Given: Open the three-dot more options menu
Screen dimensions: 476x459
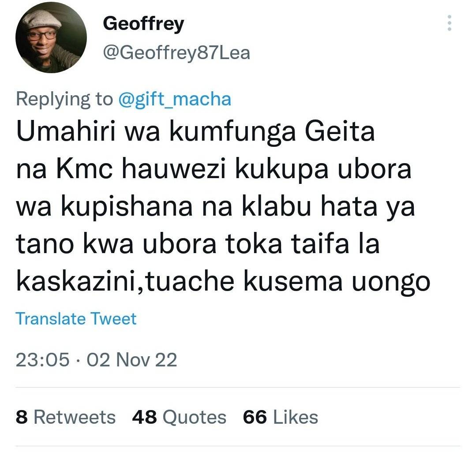Looking at the screenshot, I should pos(449,23).
